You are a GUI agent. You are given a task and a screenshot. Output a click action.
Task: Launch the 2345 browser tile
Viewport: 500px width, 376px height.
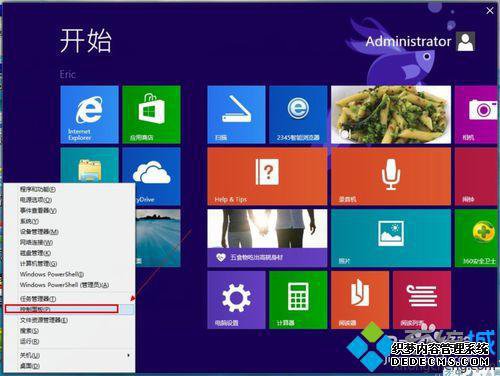pos(298,115)
